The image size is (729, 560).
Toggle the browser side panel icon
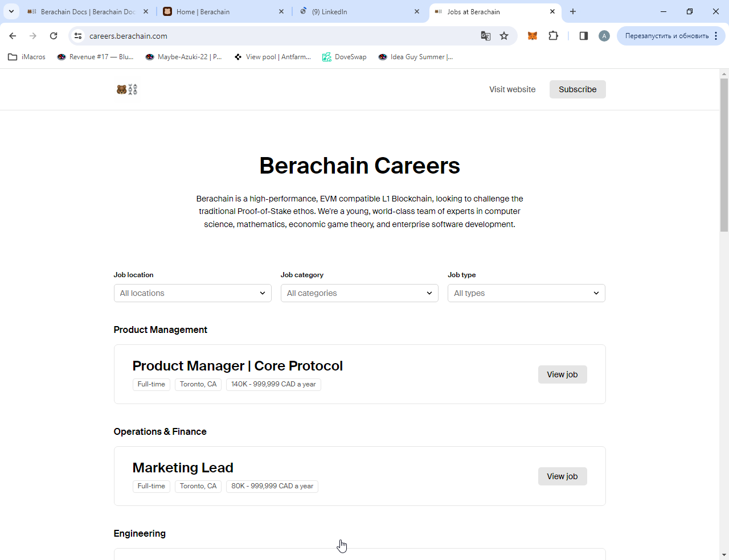coord(584,36)
